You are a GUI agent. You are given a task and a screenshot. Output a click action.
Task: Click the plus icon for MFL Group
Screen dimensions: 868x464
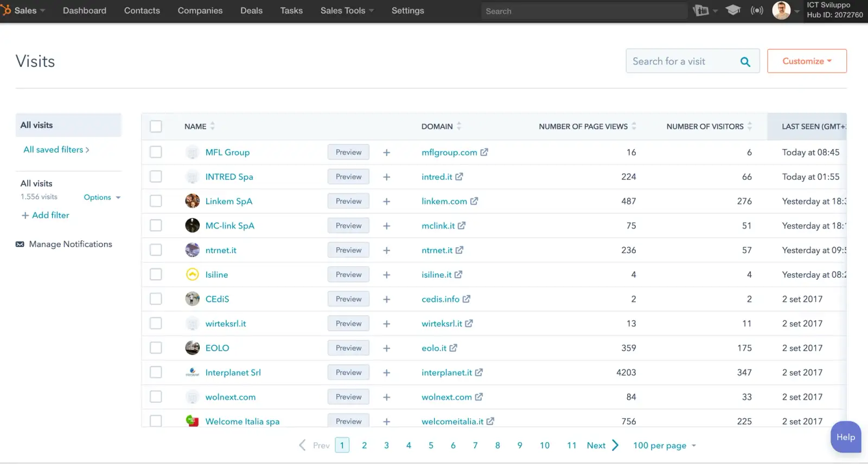[x=387, y=153]
